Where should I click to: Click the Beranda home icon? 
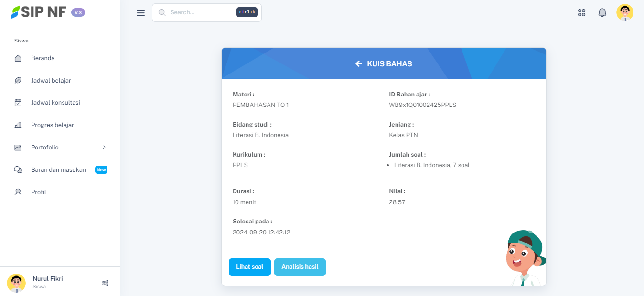pos(18,58)
